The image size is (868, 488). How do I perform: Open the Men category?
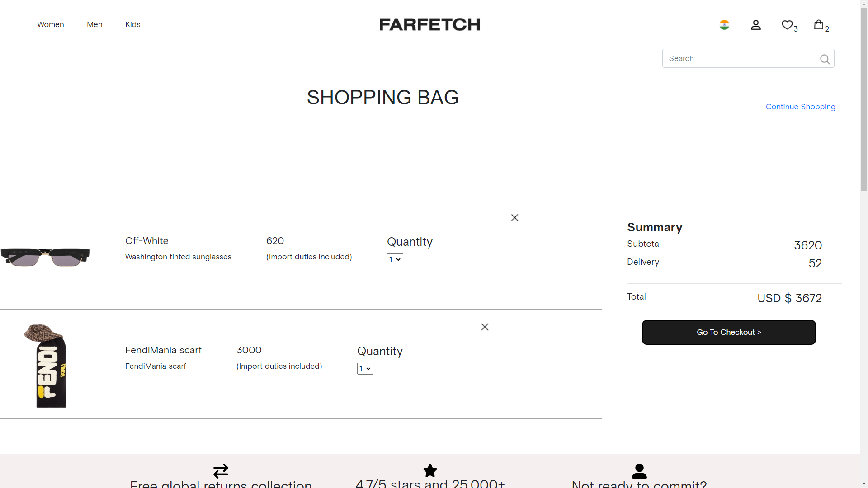[x=94, y=24]
